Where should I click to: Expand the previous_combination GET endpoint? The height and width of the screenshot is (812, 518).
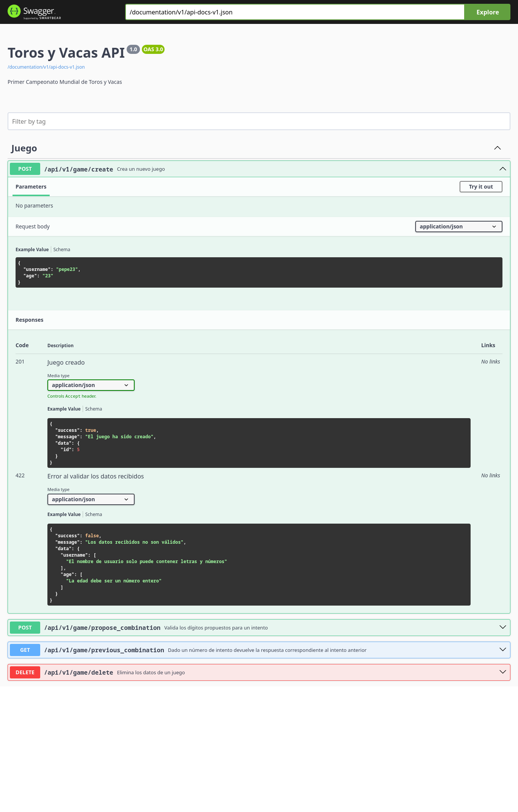(x=502, y=650)
